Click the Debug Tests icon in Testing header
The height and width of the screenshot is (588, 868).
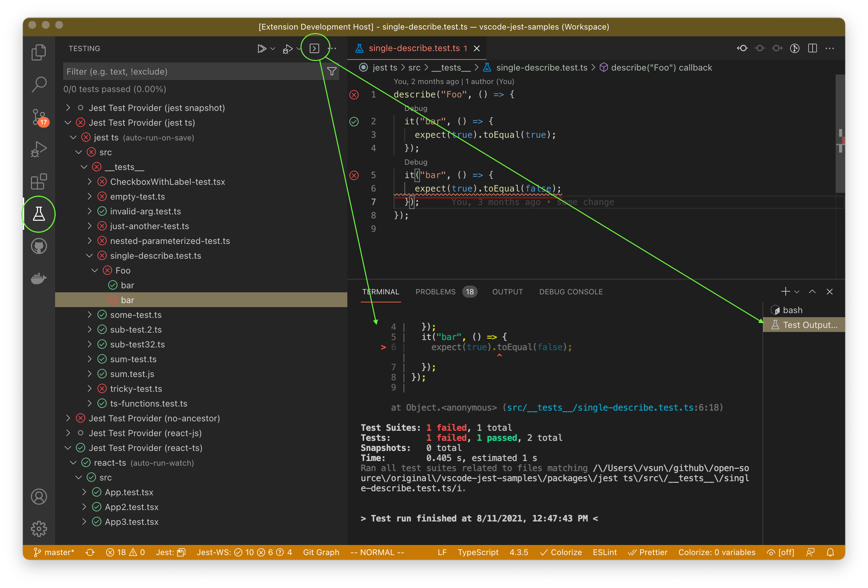pos(287,49)
